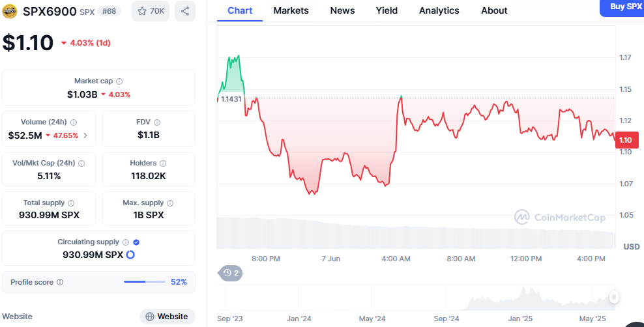Open the News tab
The image size is (644, 327).
pos(343,10)
